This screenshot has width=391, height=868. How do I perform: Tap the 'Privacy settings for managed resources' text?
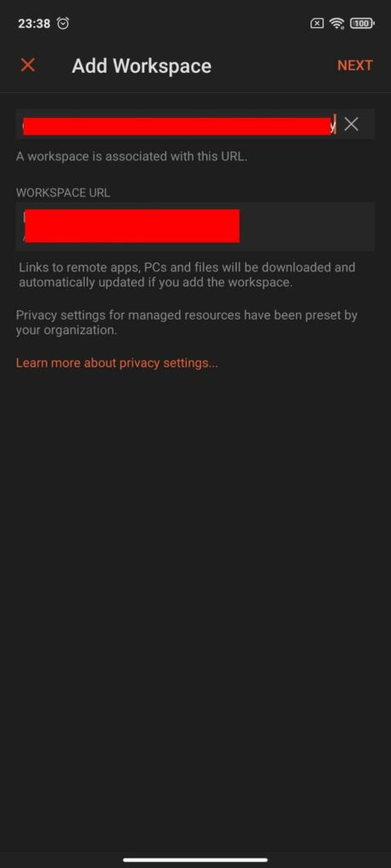click(x=187, y=323)
